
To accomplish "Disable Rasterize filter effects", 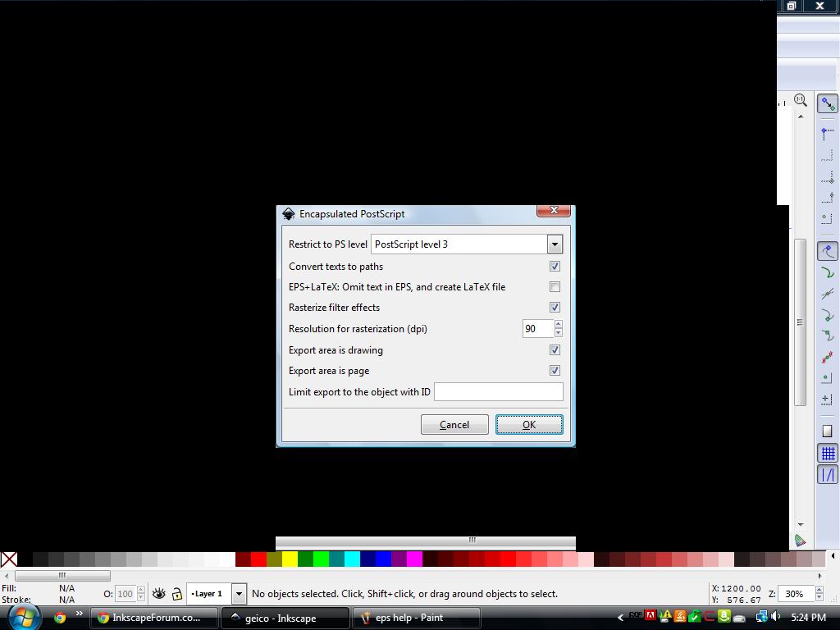I will pyautogui.click(x=555, y=308).
